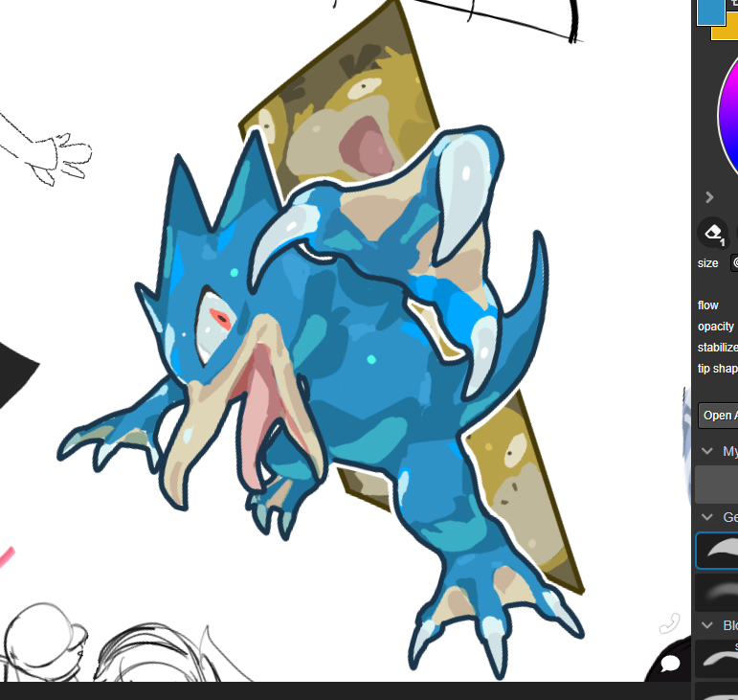Click the size pressure toggle beside 'size'
The width and height of the screenshot is (738, 700).
pyautogui.click(x=734, y=262)
